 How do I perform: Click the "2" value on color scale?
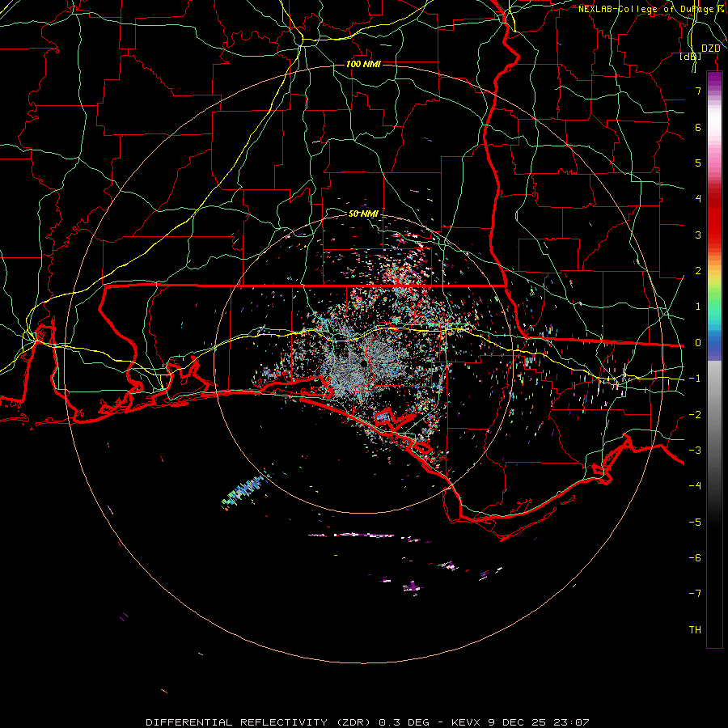pyautogui.click(x=698, y=271)
